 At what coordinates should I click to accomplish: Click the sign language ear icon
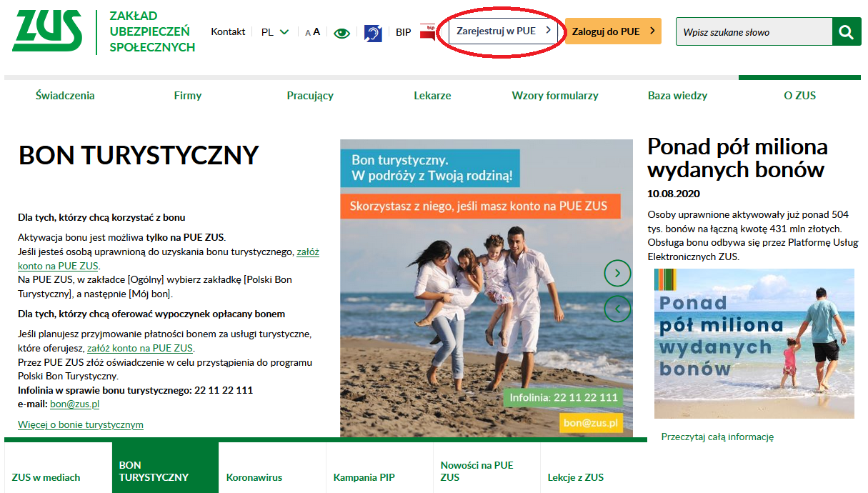click(373, 32)
